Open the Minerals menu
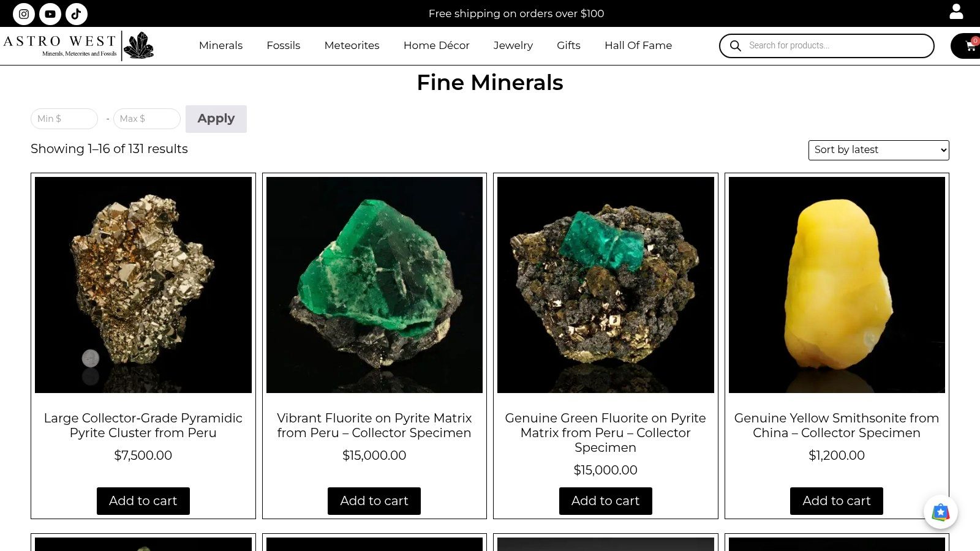The width and height of the screenshot is (980, 551). [x=221, y=45]
